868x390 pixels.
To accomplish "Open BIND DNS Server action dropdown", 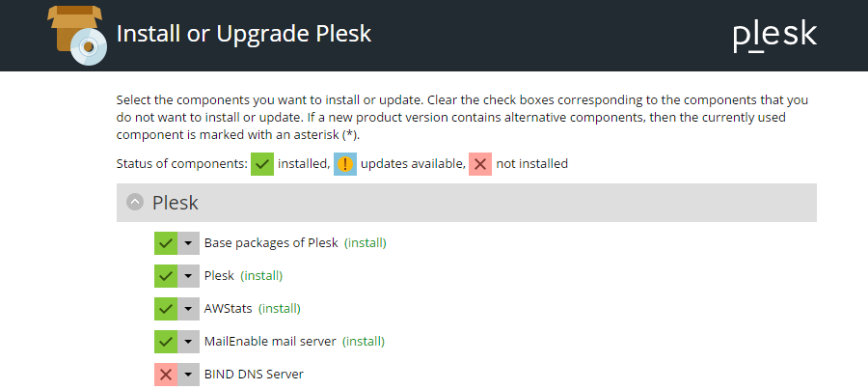I will (189, 375).
